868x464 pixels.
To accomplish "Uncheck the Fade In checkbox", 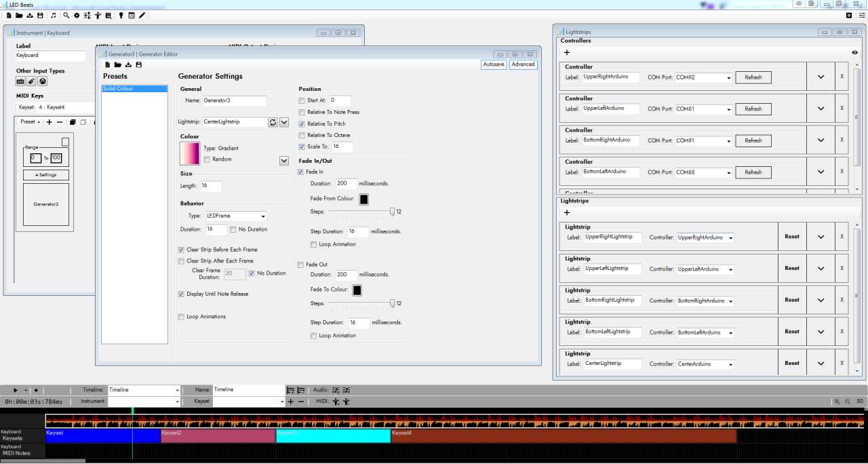I will coord(301,172).
